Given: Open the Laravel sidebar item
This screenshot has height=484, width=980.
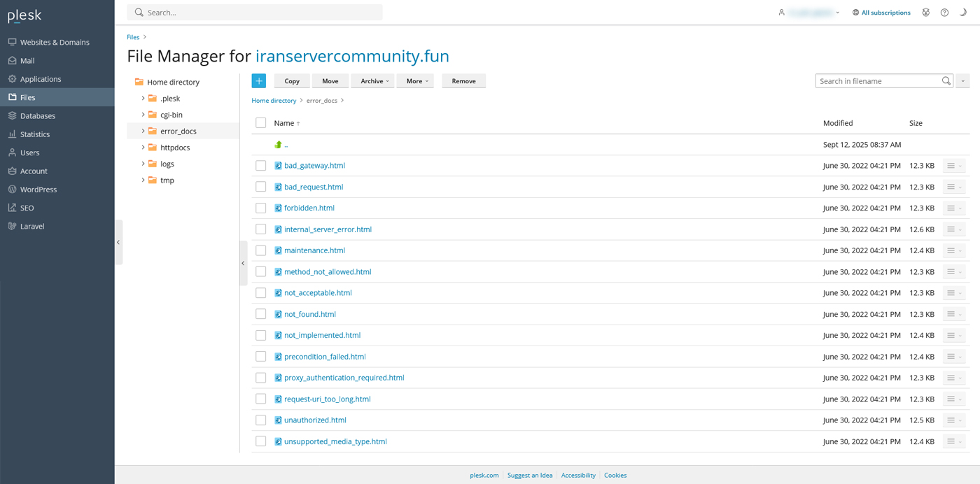Looking at the screenshot, I should coord(32,226).
